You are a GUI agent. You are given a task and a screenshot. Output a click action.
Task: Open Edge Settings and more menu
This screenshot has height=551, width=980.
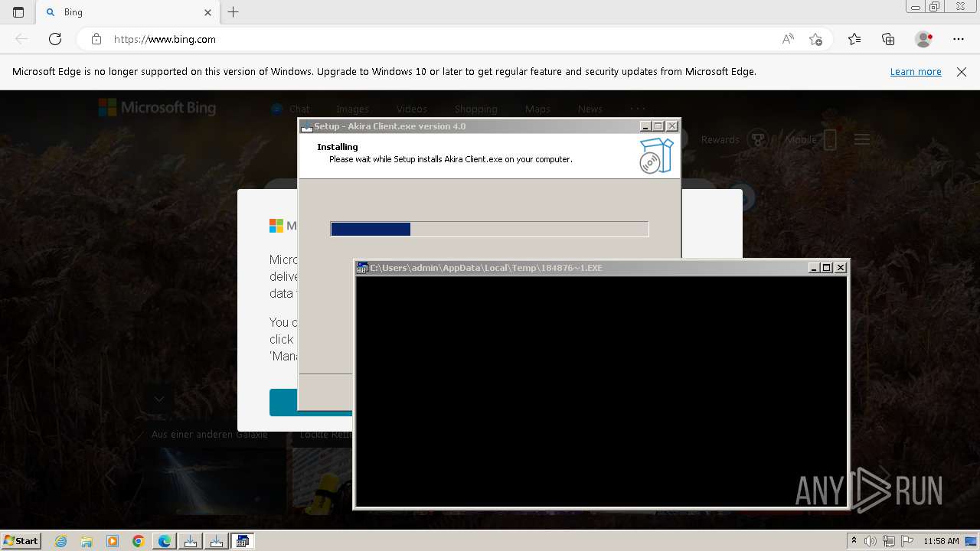(x=959, y=39)
